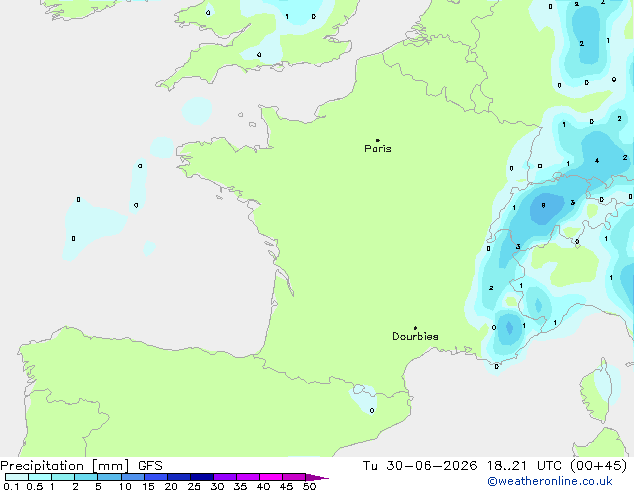Click the legend value label "50"
This screenshot has width=634, height=490.
[x=309, y=486]
